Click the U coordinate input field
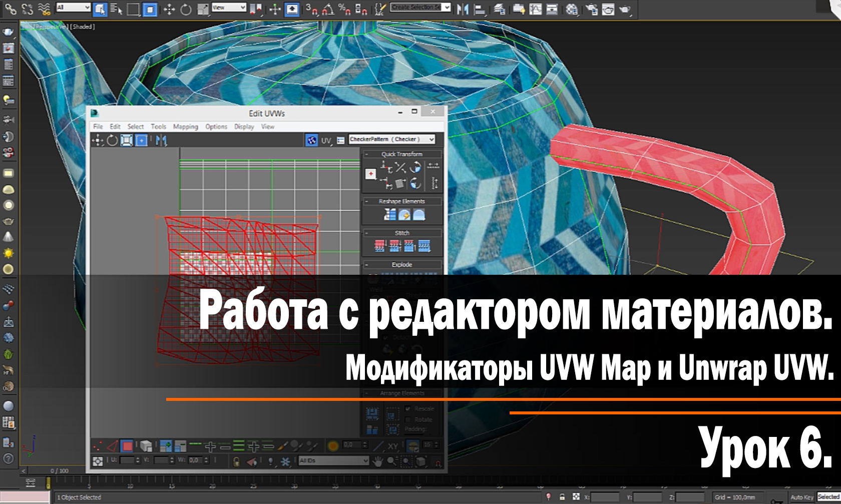Screen dimensions: 841x504 click(127, 460)
